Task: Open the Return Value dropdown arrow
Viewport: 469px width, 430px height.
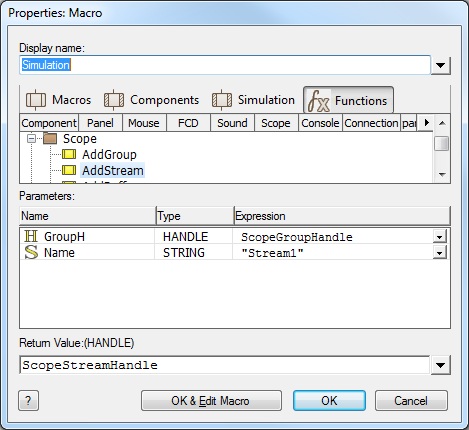Action: [x=441, y=365]
